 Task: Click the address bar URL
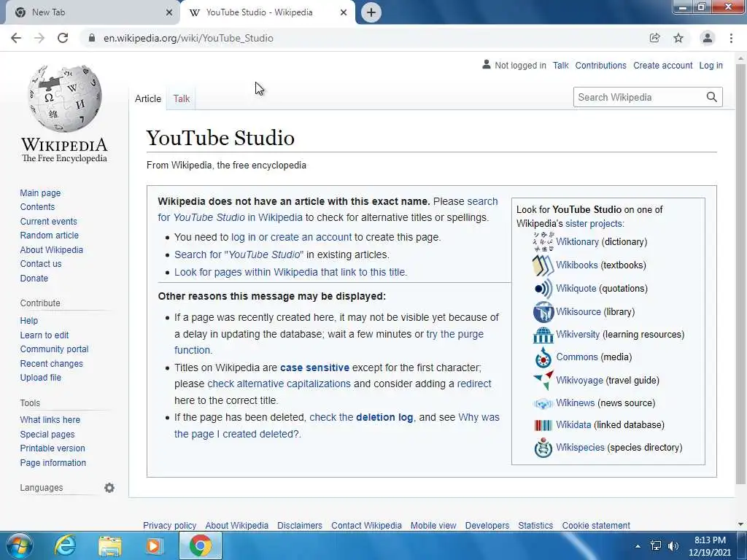coord(188,38)
